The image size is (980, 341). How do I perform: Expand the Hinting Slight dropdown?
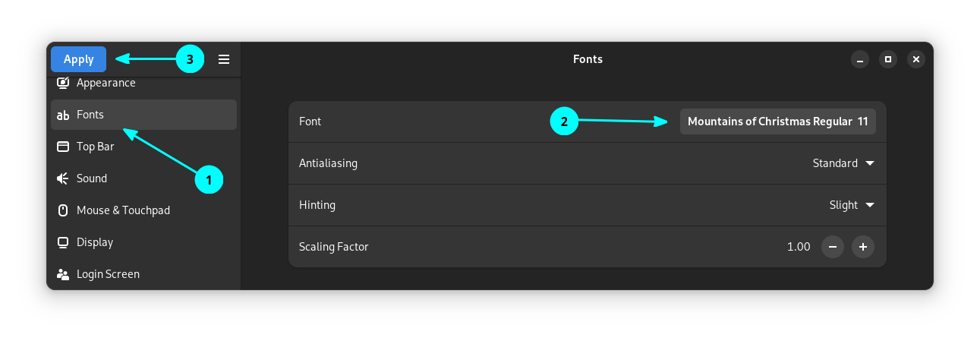click(x=852, y=205)
